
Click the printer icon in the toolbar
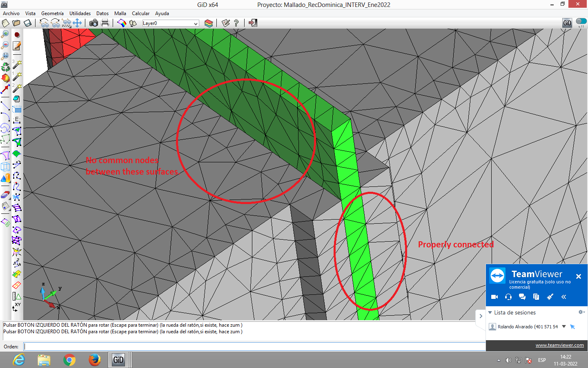(105, 23)
